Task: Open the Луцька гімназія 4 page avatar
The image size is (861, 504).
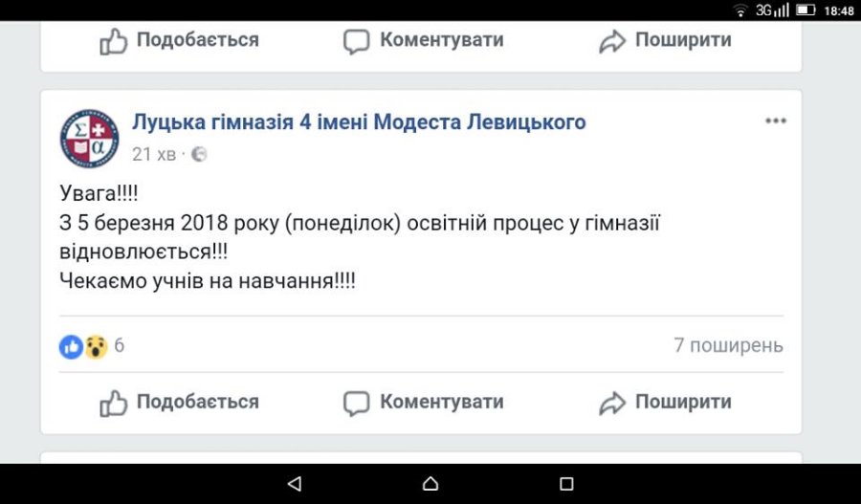Action: click(89, 137)
